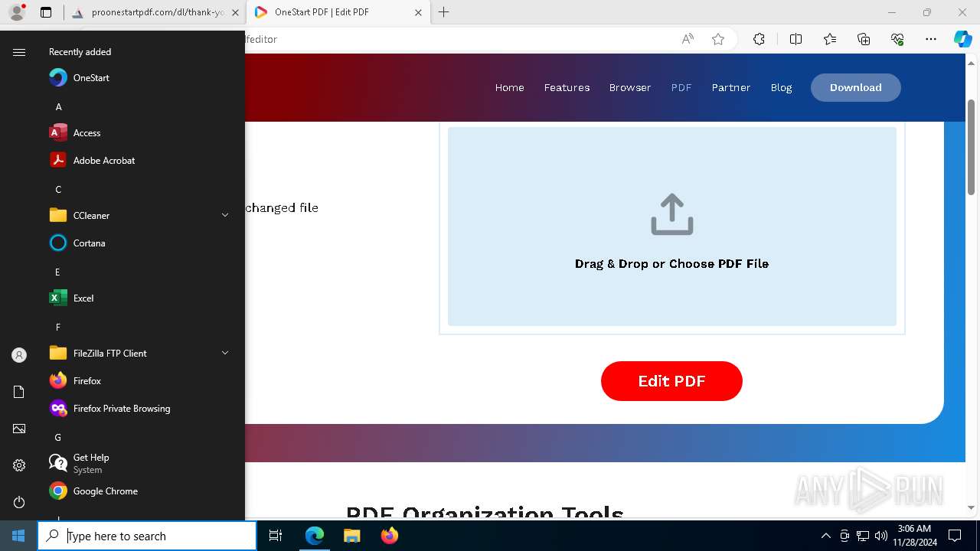Open the taskbar clock and date

pyautogui.click(x=914, y=535)
